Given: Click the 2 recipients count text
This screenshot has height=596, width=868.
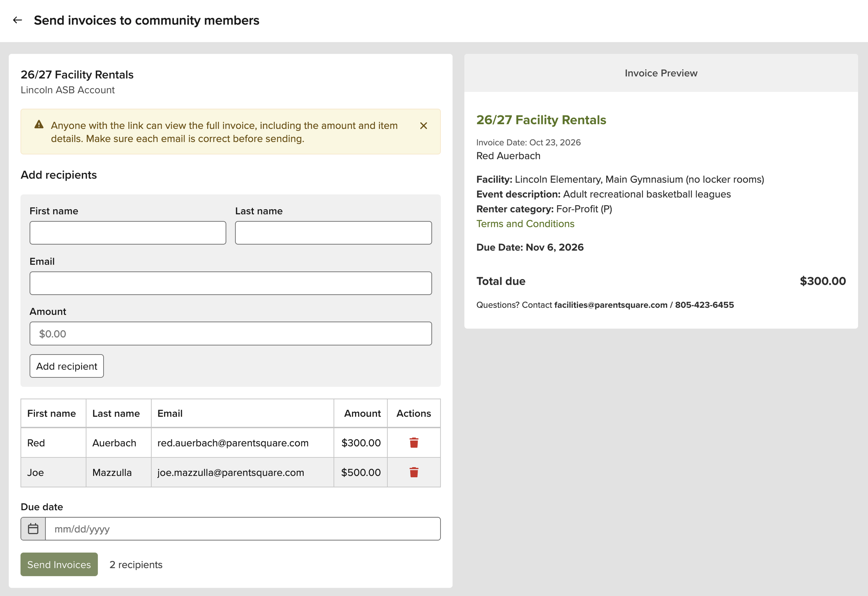Looking at the screenshot, I should click(136, 565).
